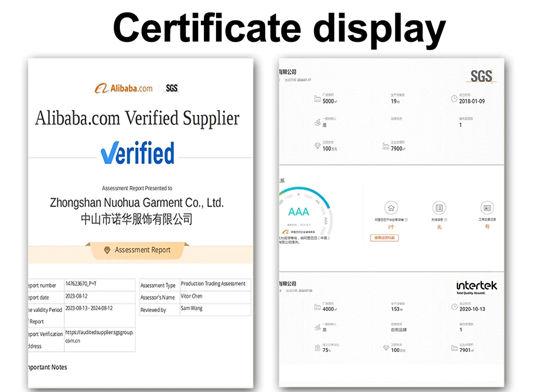Click the question mark next to 失信信息
This screenshot has height=392, width=557.
(446, 220)
